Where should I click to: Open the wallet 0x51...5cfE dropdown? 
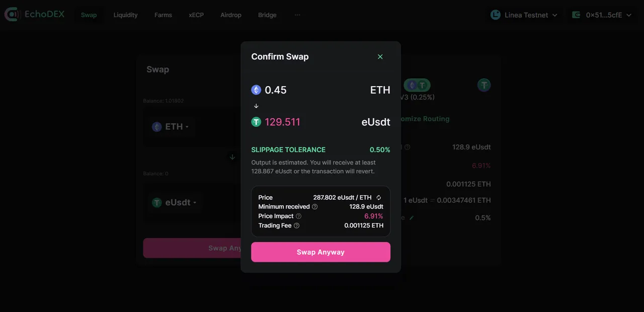[x=602, y=15]
